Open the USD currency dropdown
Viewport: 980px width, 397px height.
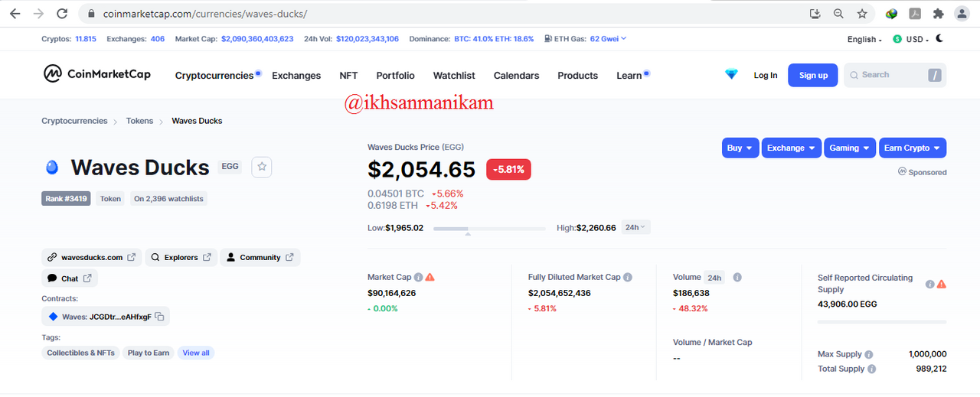[911, 39]
